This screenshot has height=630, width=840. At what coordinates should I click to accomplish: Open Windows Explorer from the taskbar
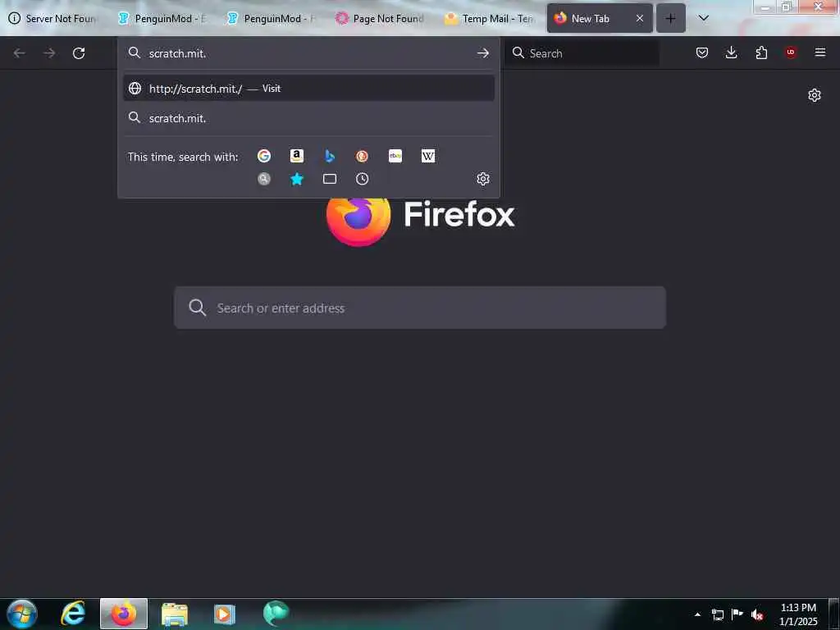(175, 614)
